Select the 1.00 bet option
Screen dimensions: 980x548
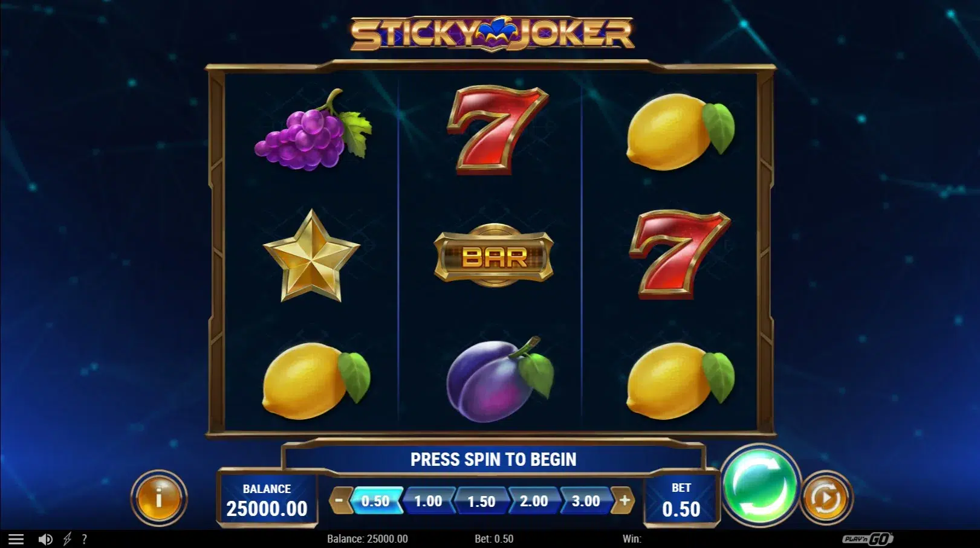tap(428, 501)
